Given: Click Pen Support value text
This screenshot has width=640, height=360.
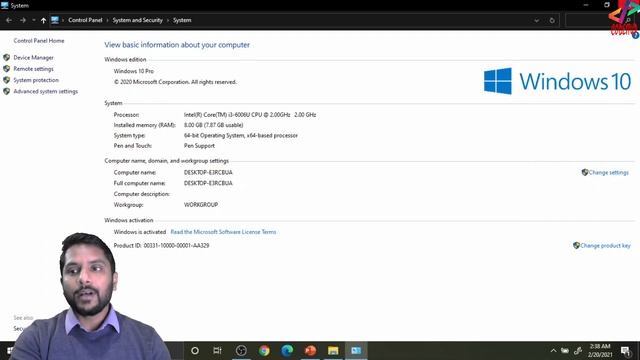Looking at the screenshot, I should (x=199, y=146).
